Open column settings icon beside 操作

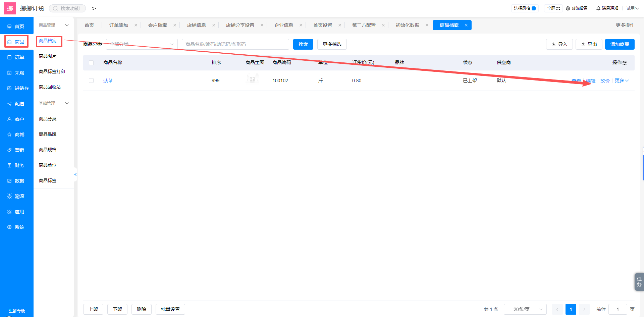625,63
